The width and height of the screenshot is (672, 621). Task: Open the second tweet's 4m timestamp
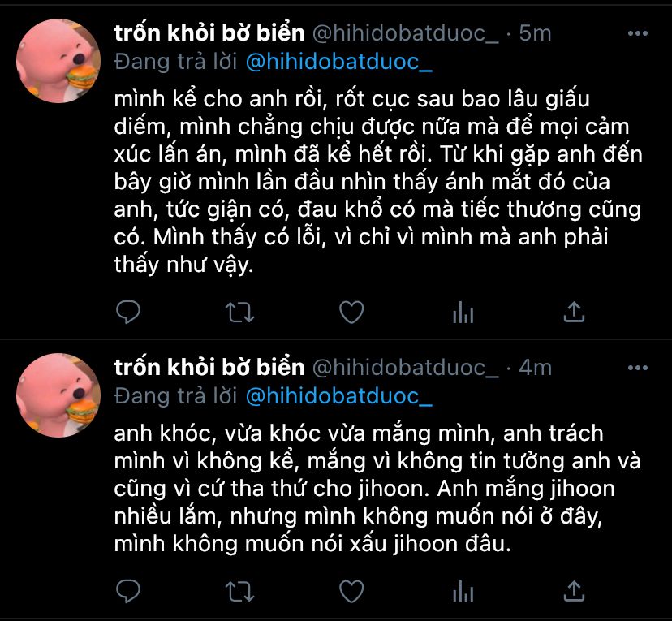coord(535,368)
